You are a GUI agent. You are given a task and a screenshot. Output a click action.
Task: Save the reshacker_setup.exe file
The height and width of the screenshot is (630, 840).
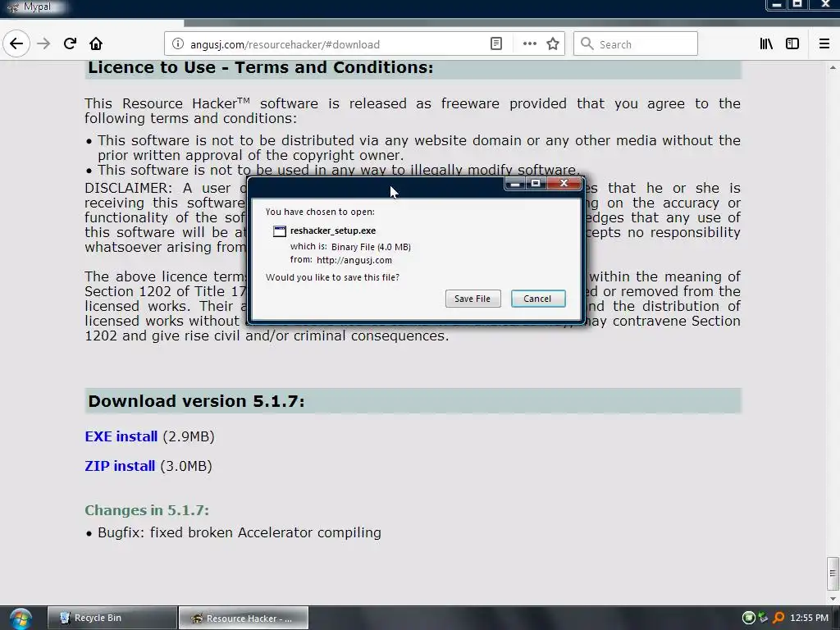[472, 299]
